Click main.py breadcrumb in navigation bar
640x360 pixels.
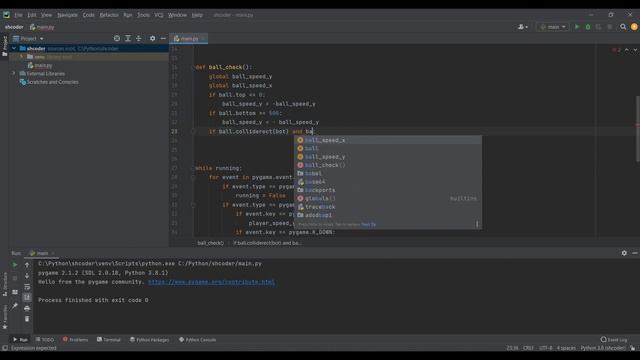click(42, 27)
